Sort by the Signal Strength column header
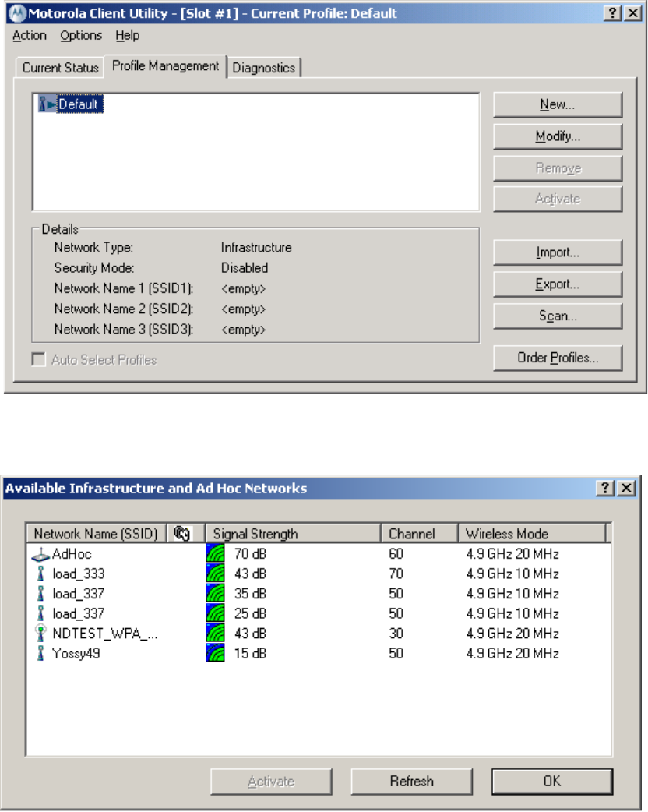The image size is (648, 812). click(x=293, y=533)
